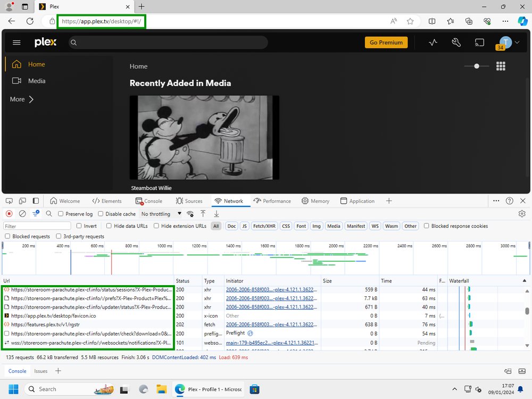Filter requests by Img type
532x399 pixels.
(x=316, y=226)
